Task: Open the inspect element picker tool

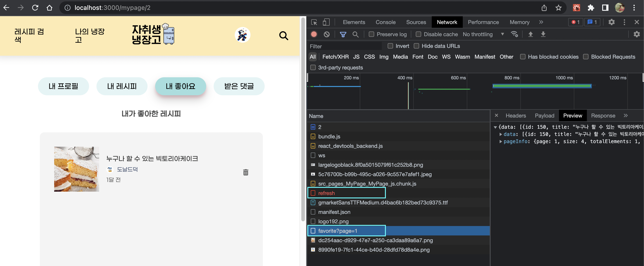Action: pyautogui.click(x=314, y=22)
